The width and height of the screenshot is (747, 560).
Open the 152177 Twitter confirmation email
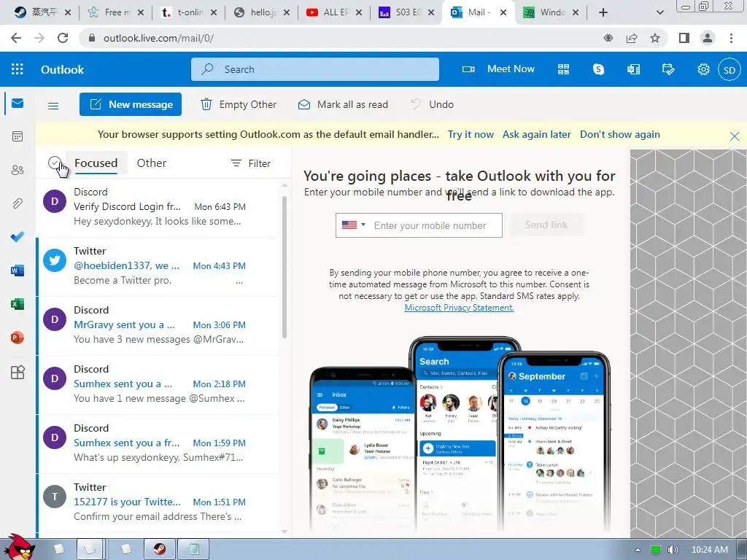click(158, 502)
